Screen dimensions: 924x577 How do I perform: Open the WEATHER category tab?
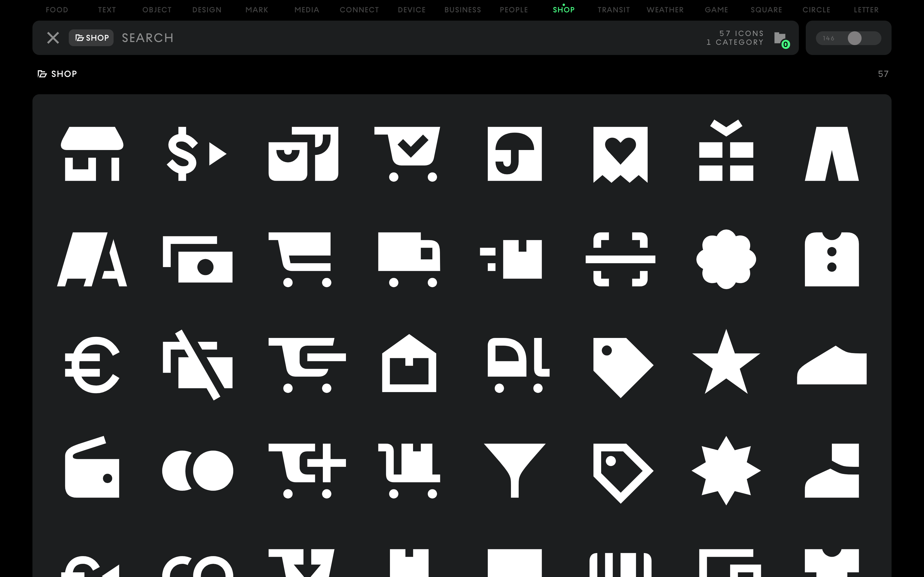tap(665, 10)
